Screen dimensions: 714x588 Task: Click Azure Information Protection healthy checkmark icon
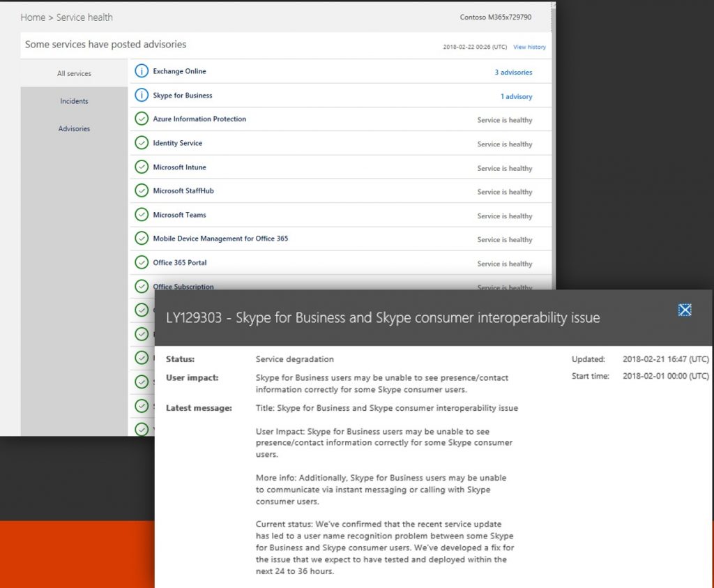coord(142,119)
